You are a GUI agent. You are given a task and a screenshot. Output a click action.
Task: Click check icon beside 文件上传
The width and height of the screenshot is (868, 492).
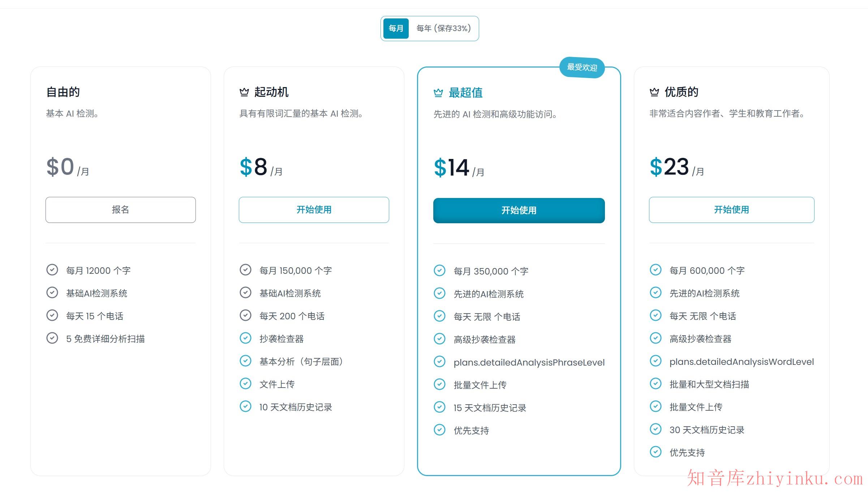[x=245, y=384]
